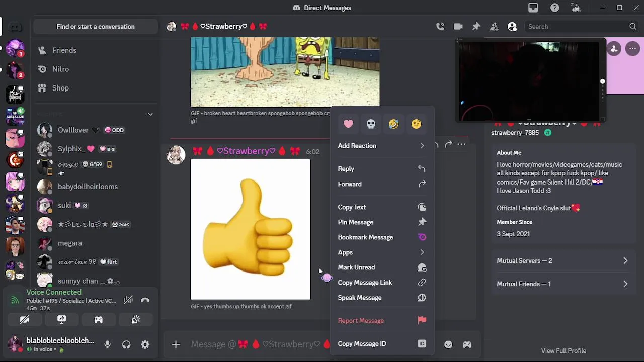Toggle the user profile side panel
The height and width of the screenshot is (362, 644).
[512, 27]
